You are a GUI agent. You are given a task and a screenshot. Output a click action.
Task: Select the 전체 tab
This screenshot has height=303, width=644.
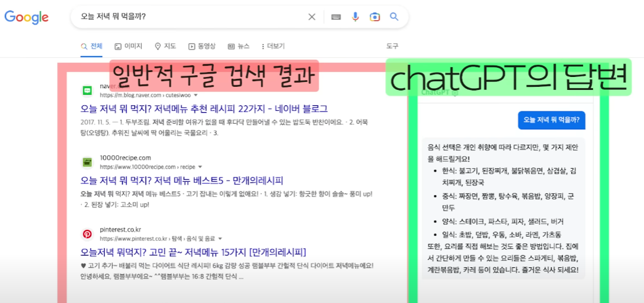coord(92,46)
